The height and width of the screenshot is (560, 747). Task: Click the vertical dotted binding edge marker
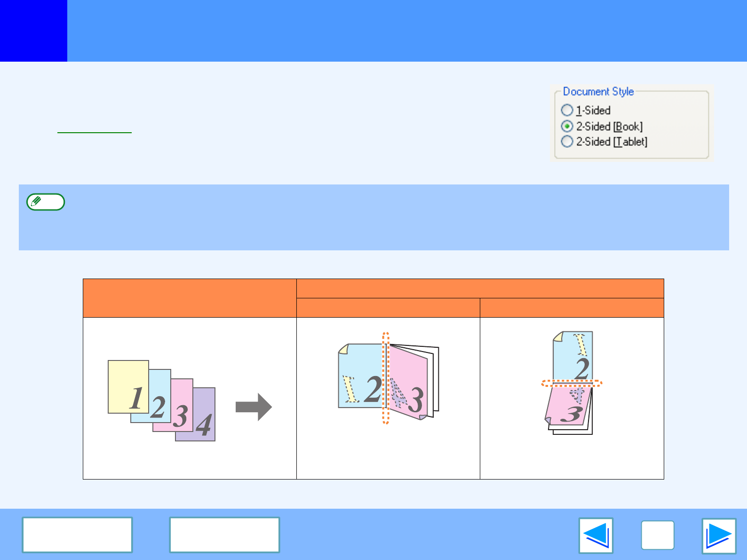(x=386, y=378)
